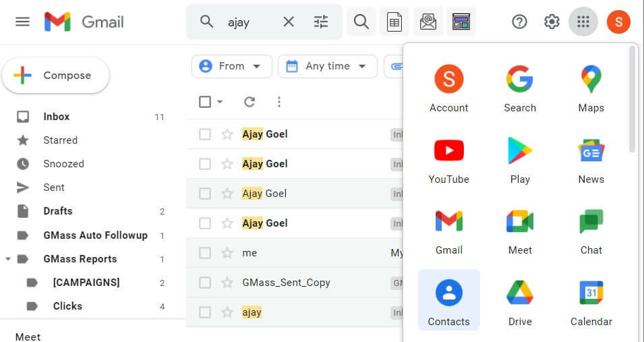This screenshot has width=644, height=342.
Task: Open YouTube in the apps panel
Action: click(449, 161)
